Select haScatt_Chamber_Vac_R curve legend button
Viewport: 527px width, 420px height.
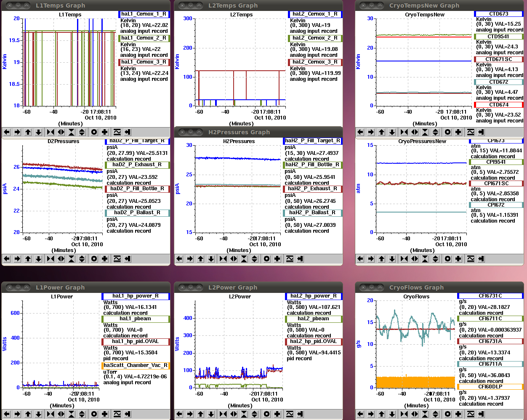click(136, 366)
